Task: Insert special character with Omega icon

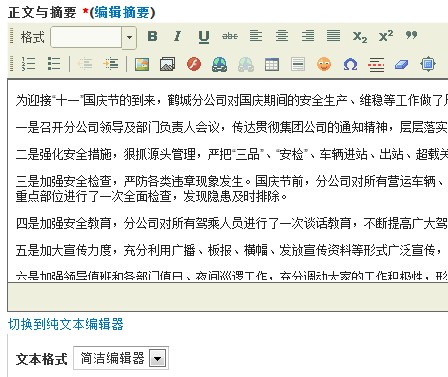Action: coord(350,64)
